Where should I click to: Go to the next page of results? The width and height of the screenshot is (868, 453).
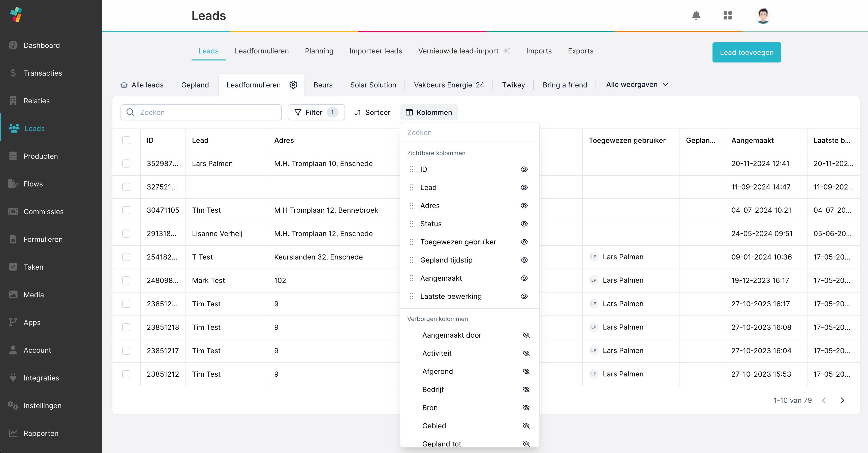point(842,400)
